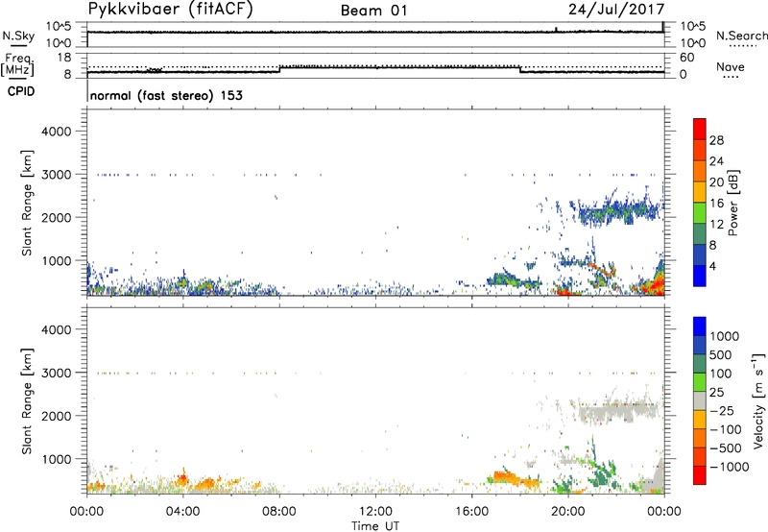
Task: Click the 'Power [dB]' color bar label
Action: click(732, 203)
